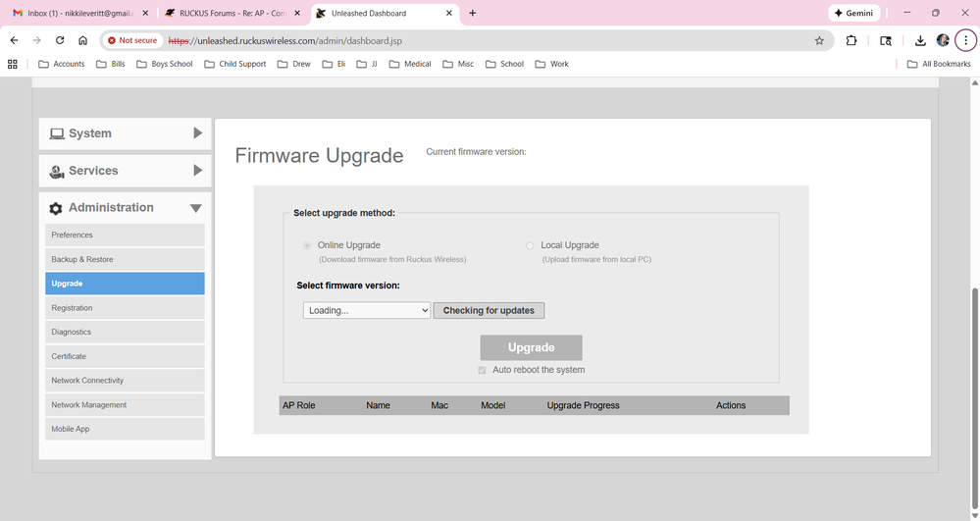This screenshot has width=980, height=521.
Task: Open a new browser tab
Action: pos(473,13)
